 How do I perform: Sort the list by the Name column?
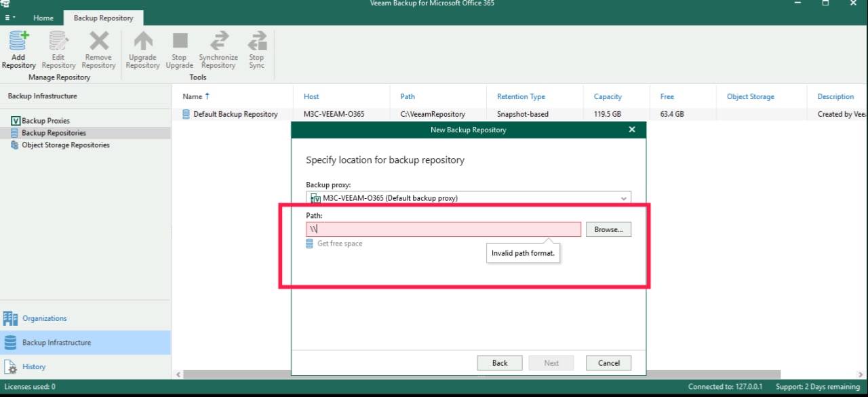pos(193,96)
